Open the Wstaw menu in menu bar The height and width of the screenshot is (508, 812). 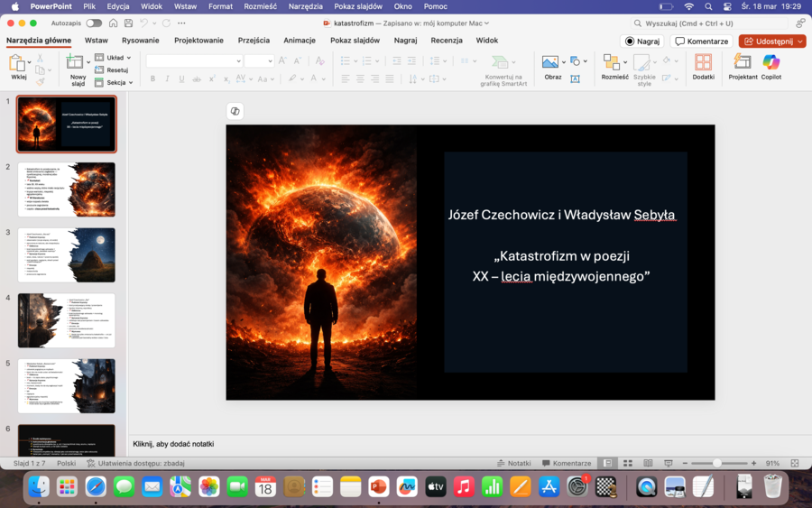click(185, 6)
